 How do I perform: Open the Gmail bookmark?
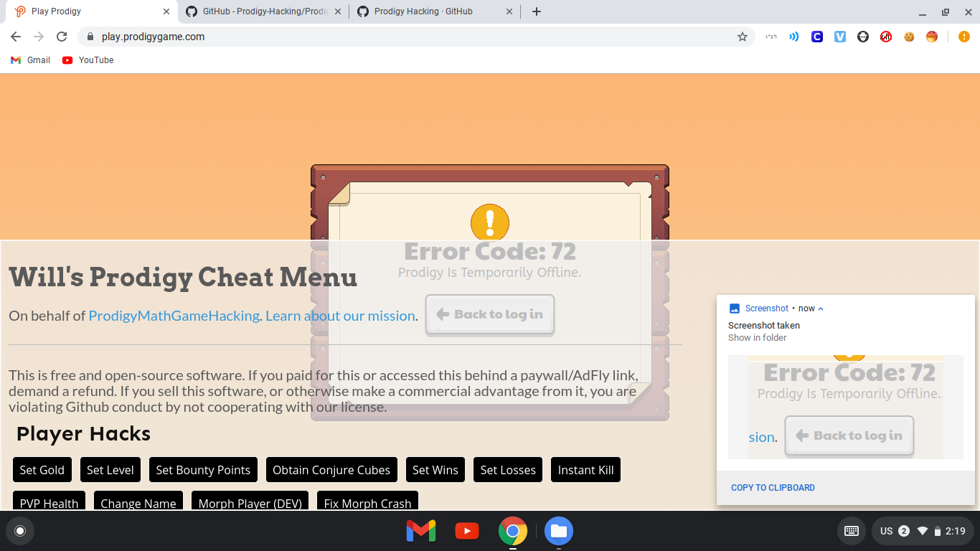tap(30, 60)
